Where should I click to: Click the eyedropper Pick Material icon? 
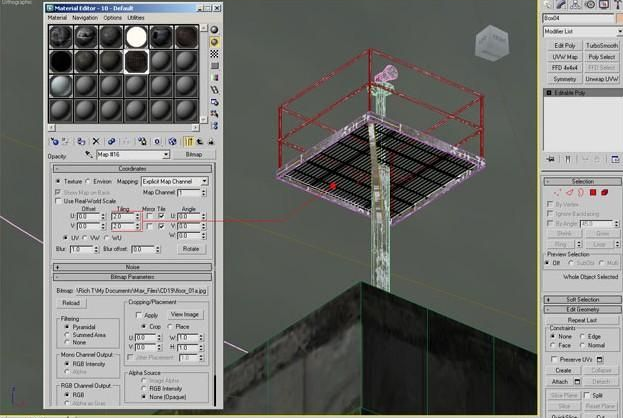[89, 155]
